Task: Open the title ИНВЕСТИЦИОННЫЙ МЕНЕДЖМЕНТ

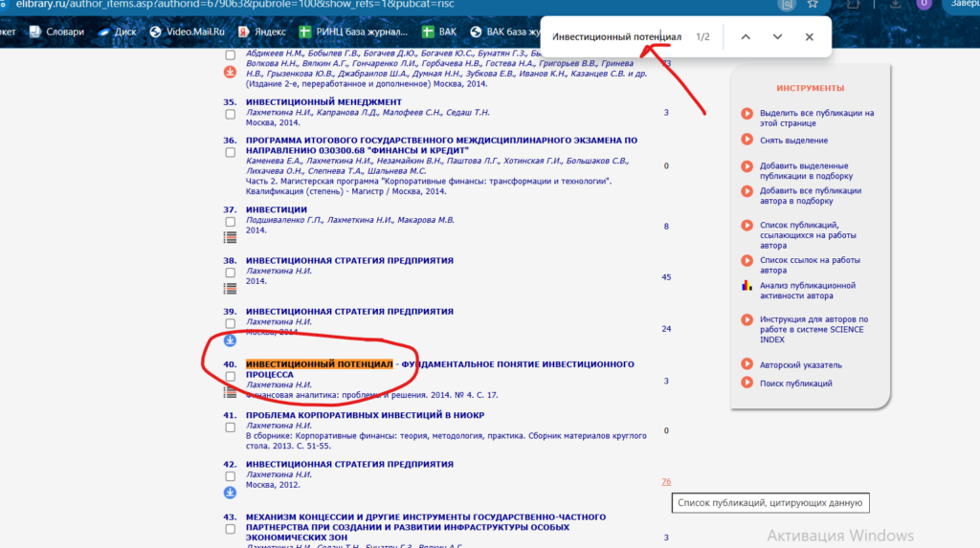Action: [x=323, y=101]
